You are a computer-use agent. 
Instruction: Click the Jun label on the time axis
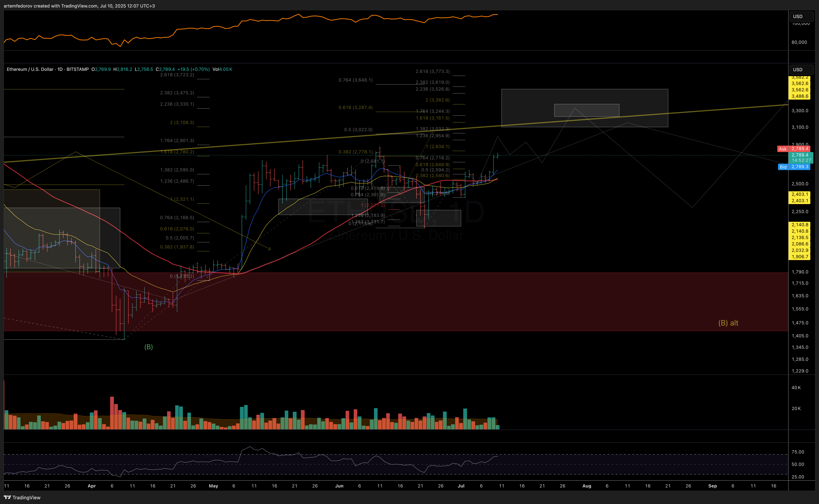coord(339,486)
